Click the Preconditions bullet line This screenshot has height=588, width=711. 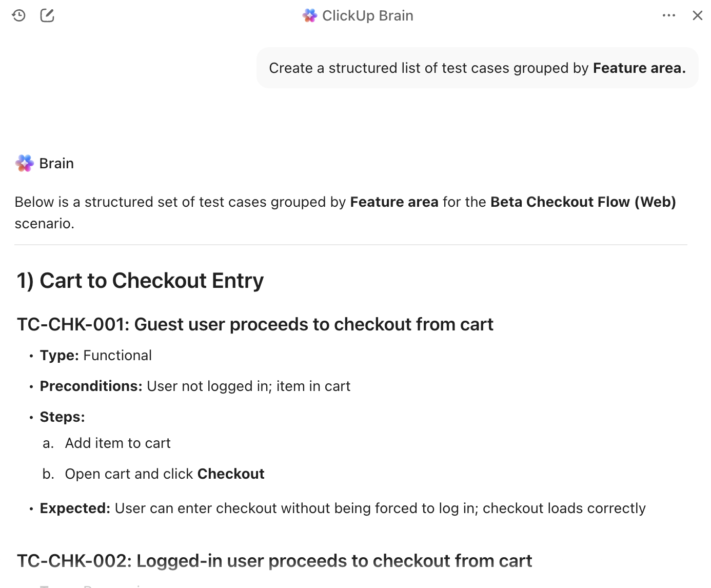[x=195, y=386]
